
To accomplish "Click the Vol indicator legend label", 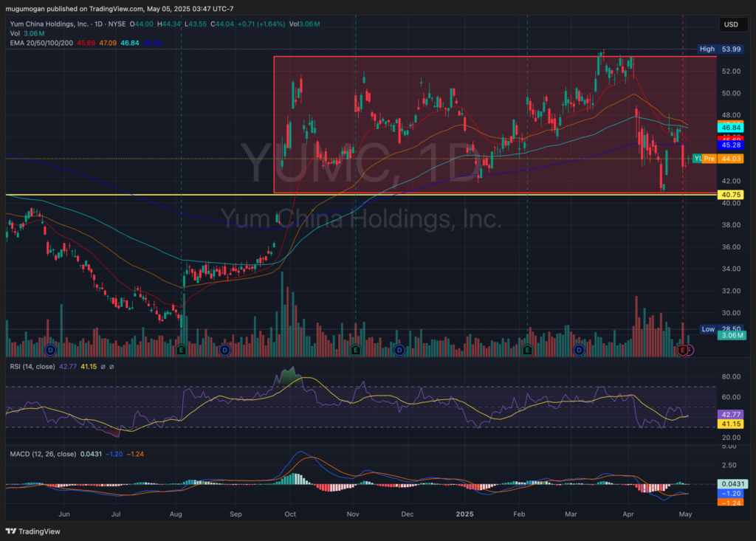I will tap(15, 33).
